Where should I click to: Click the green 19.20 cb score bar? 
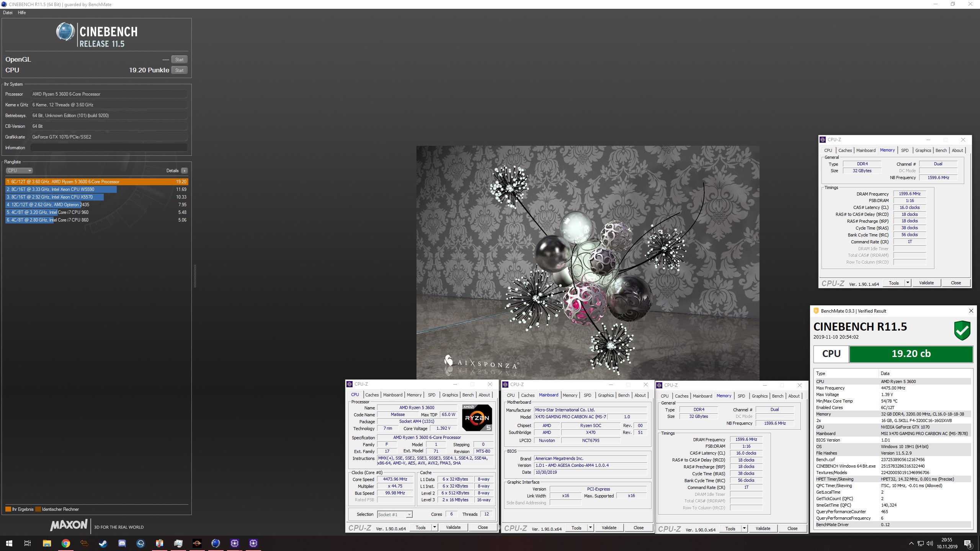pos(911,354)
